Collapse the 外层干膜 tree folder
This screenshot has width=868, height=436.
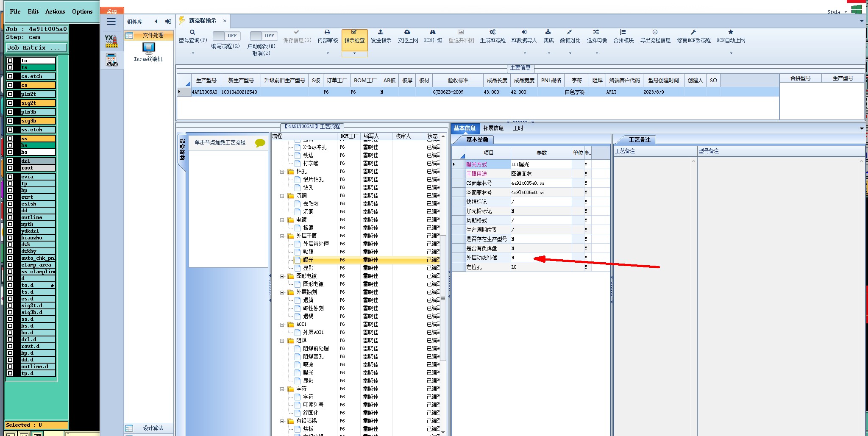click(x=282, y=236)
